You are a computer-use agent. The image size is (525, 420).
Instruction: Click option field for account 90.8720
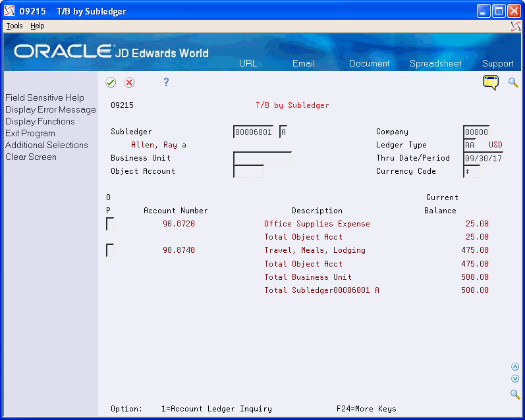pos(110,224)
